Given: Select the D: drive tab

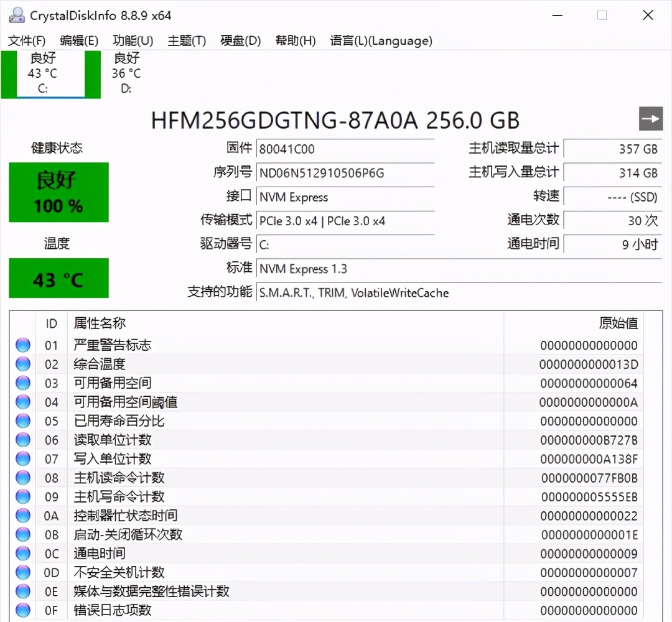Looking at the screenshot, I should (126, 73).
